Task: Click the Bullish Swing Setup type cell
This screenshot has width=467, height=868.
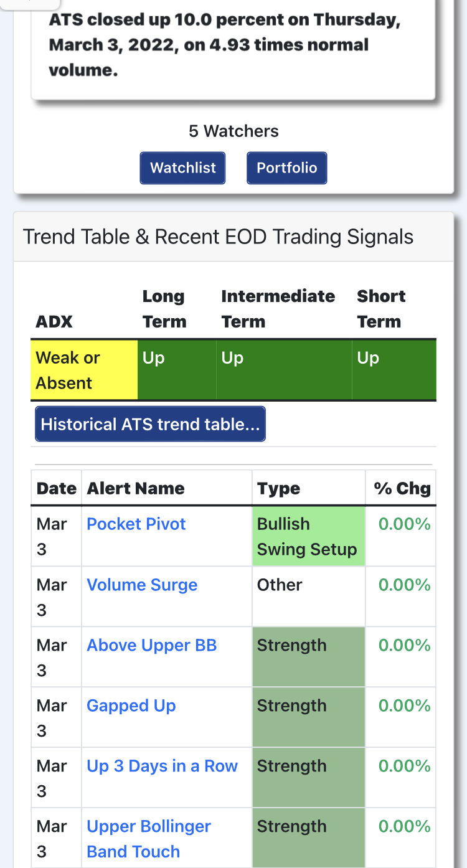Action: (308, 536)
